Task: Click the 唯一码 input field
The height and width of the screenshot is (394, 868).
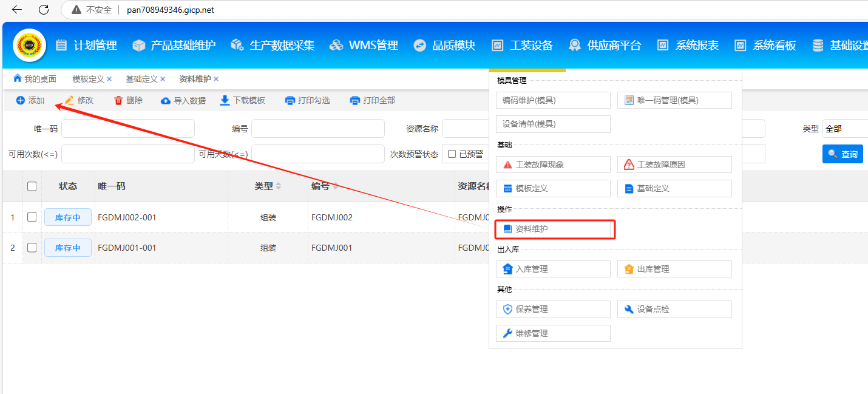Action: coord(127,129)
